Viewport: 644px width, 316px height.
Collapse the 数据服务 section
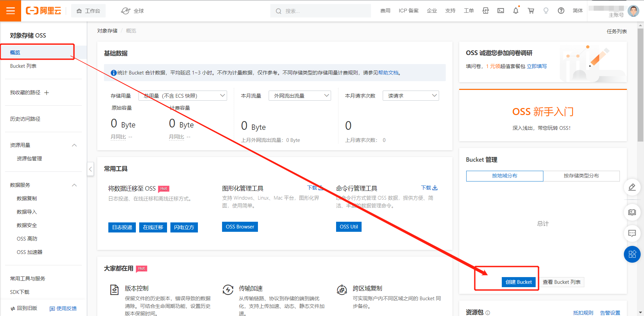pos(74,185)
